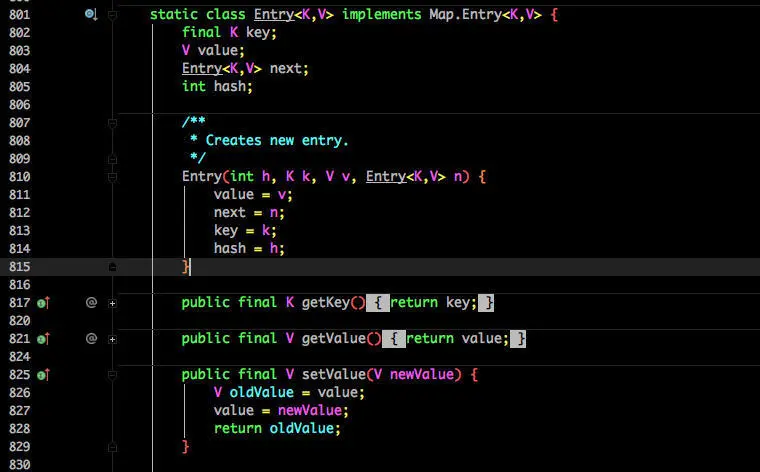Click the 'Entry' constructor name on line 810
760x472 pixels.
pos(202,177)
